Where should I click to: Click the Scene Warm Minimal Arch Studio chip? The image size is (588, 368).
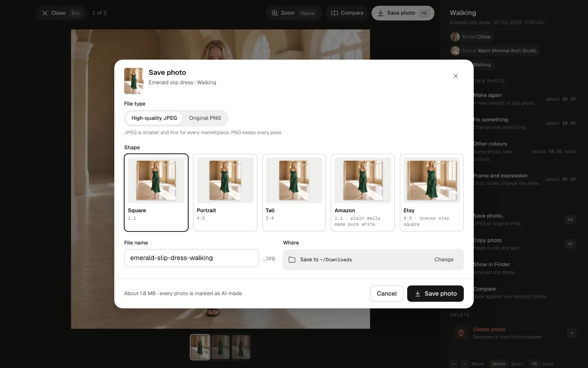click(x=495, y=51)
